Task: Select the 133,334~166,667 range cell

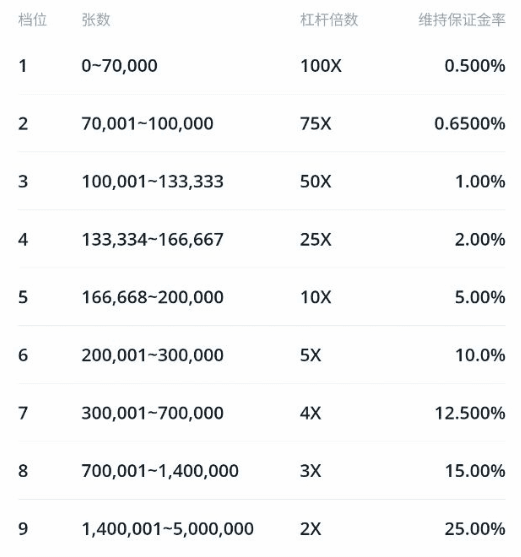Action: coord(153,240)
